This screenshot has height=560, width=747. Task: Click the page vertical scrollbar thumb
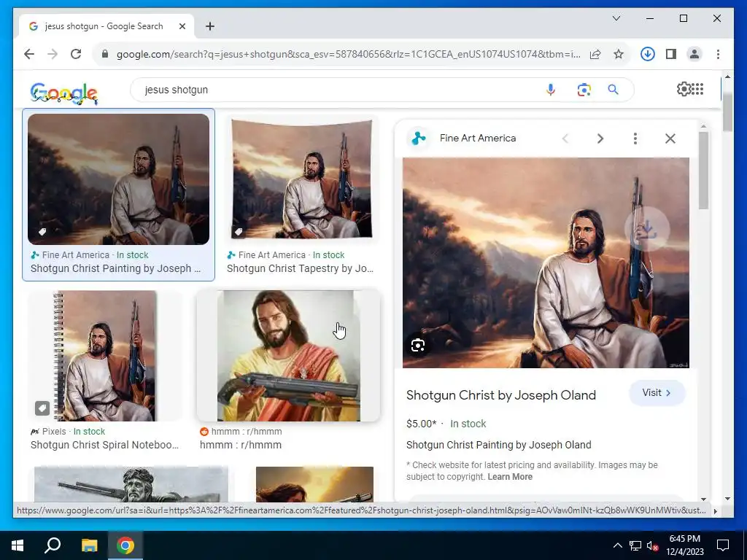coord(727,113)
